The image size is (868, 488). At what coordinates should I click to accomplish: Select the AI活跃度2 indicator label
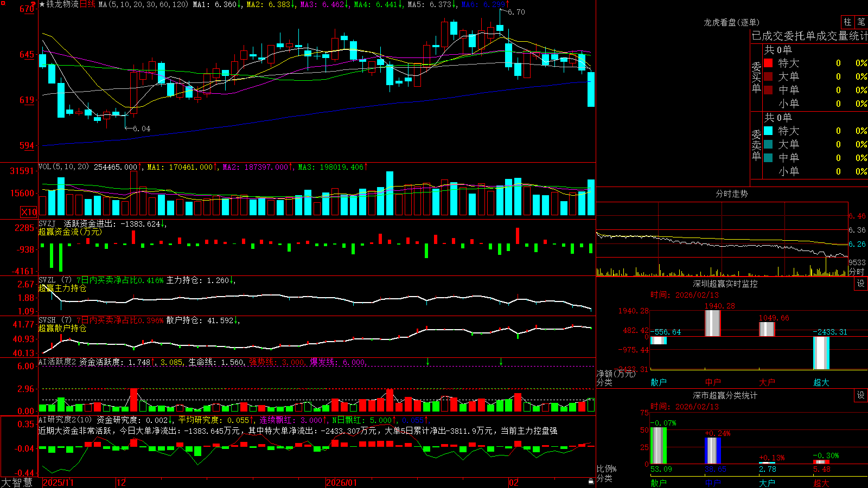click(x=58, y=362)
